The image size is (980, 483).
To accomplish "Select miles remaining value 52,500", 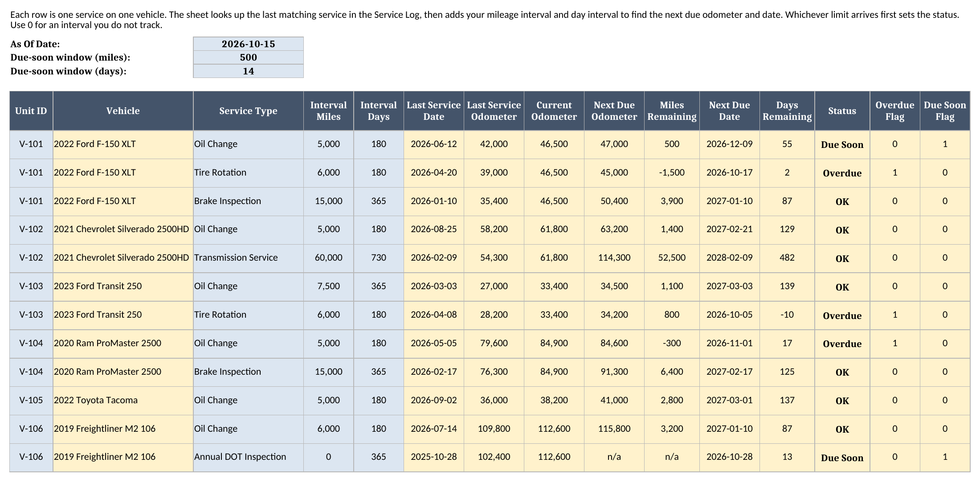I will (672, 258).
